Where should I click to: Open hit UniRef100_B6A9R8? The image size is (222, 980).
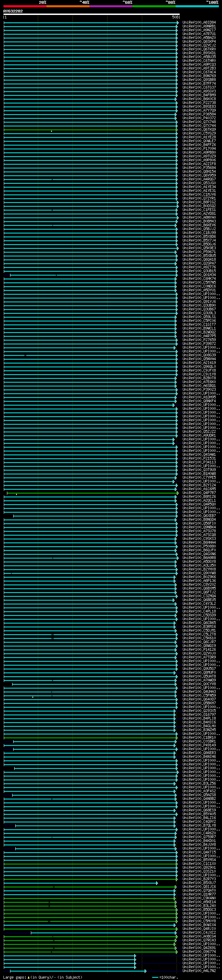(199, 558)
